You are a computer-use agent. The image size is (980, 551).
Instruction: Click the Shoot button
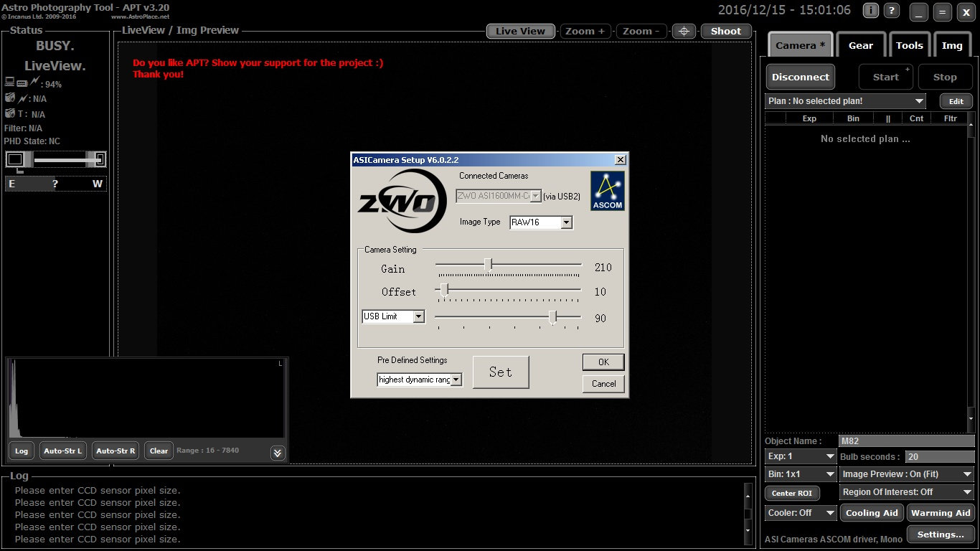pyautogui.click(x=726, y=31)
